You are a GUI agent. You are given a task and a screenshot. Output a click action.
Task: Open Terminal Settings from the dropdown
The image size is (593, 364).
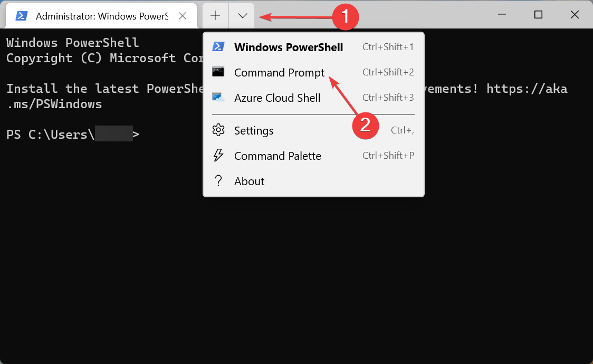254,130
